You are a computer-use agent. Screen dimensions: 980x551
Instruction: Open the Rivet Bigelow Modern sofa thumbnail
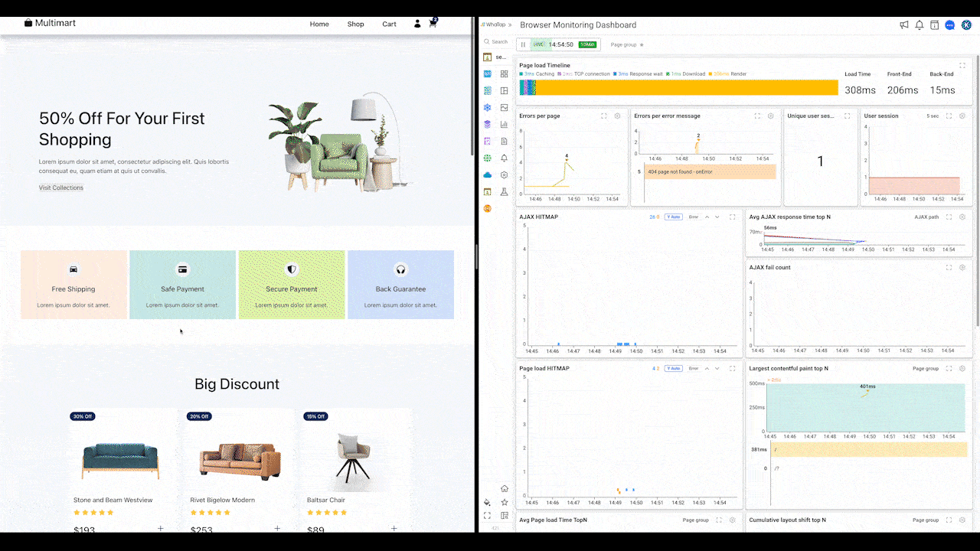point(240,461)
